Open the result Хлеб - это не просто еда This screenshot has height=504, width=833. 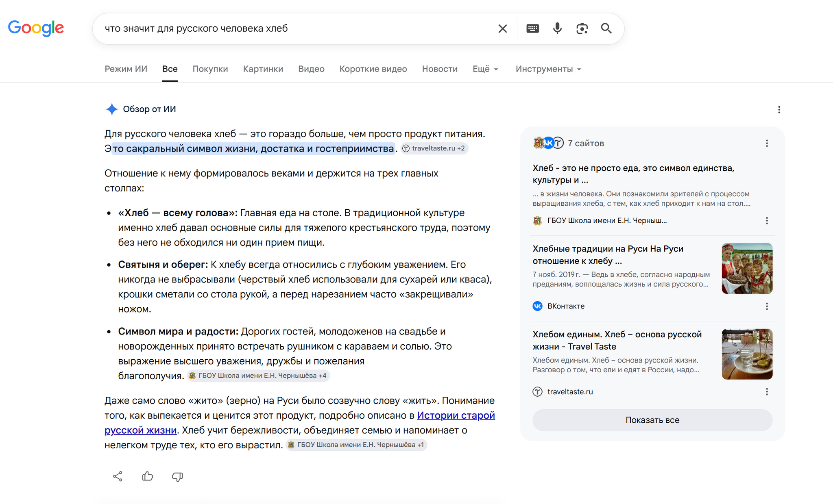pyautogui.click(x=633, y=174)
